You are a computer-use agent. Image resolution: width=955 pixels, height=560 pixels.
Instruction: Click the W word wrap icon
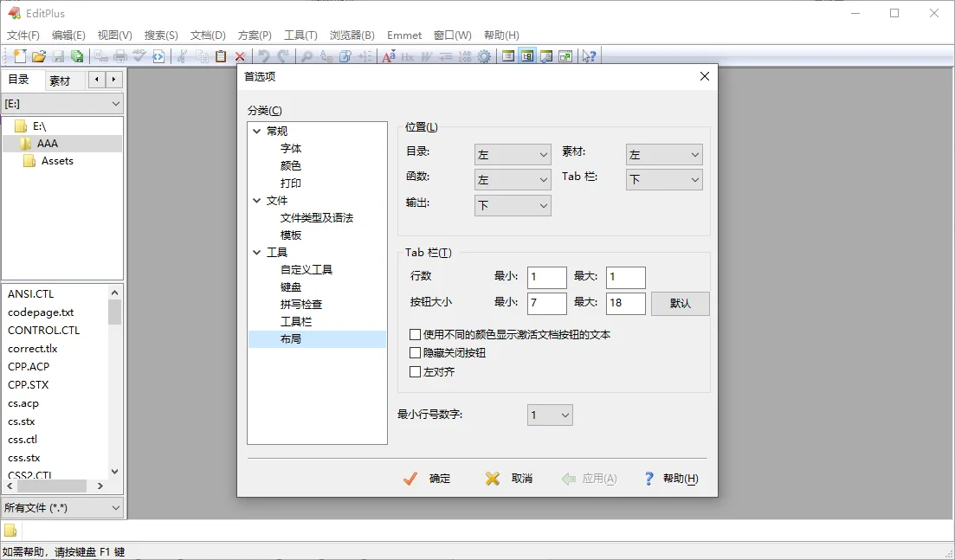click(426, 56)
